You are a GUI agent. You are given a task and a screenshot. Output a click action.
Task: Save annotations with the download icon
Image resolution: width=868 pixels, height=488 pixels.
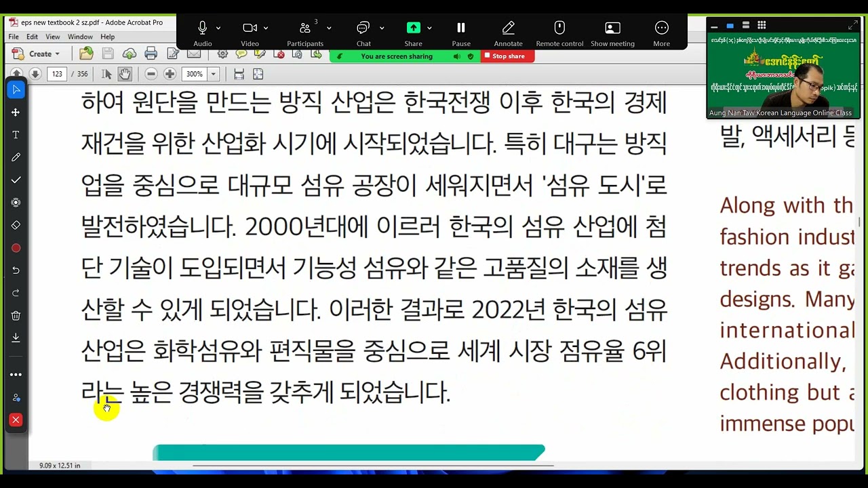16,338
